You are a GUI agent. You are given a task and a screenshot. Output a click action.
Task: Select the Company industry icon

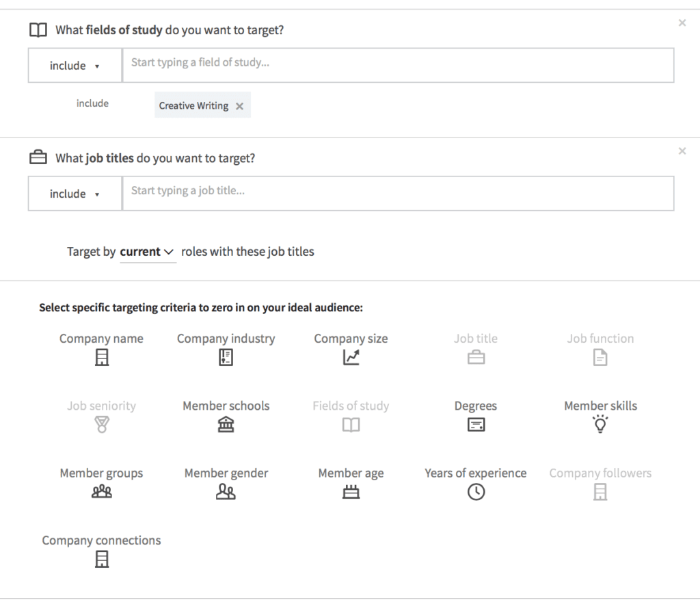pos(226,357)
